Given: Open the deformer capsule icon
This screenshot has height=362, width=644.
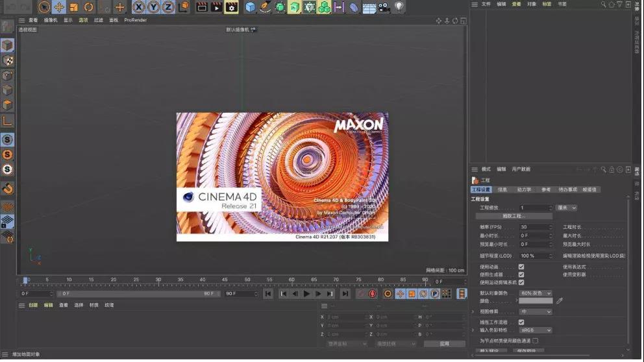Looking at the screenshot, I should [x=354, y=7].
